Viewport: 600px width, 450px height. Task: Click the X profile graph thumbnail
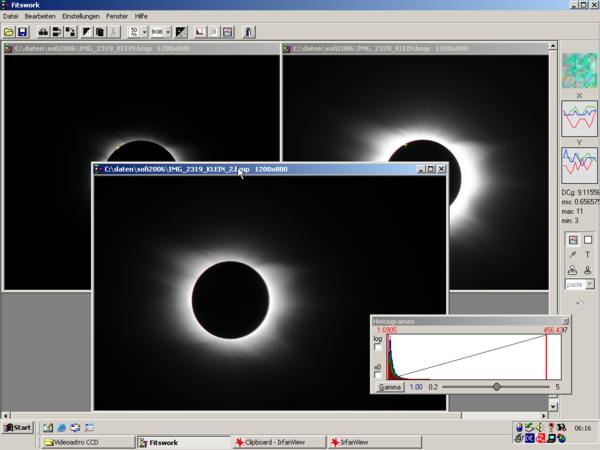[x=579, y=118]
